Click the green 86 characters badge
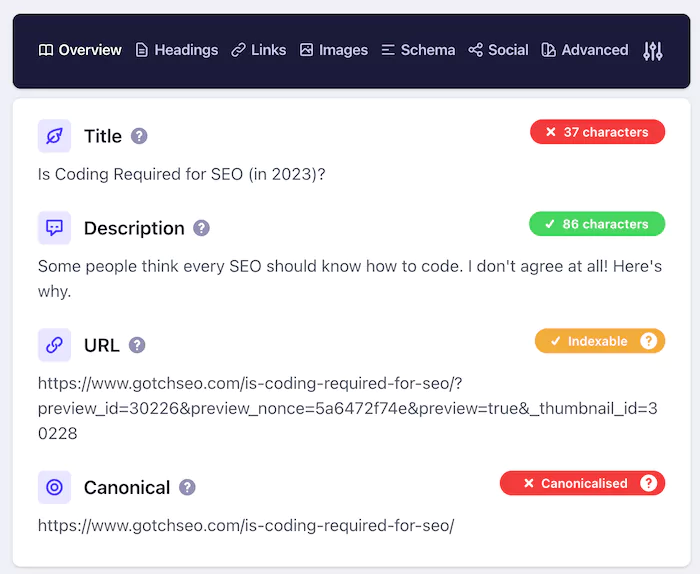 coord(597,224)
